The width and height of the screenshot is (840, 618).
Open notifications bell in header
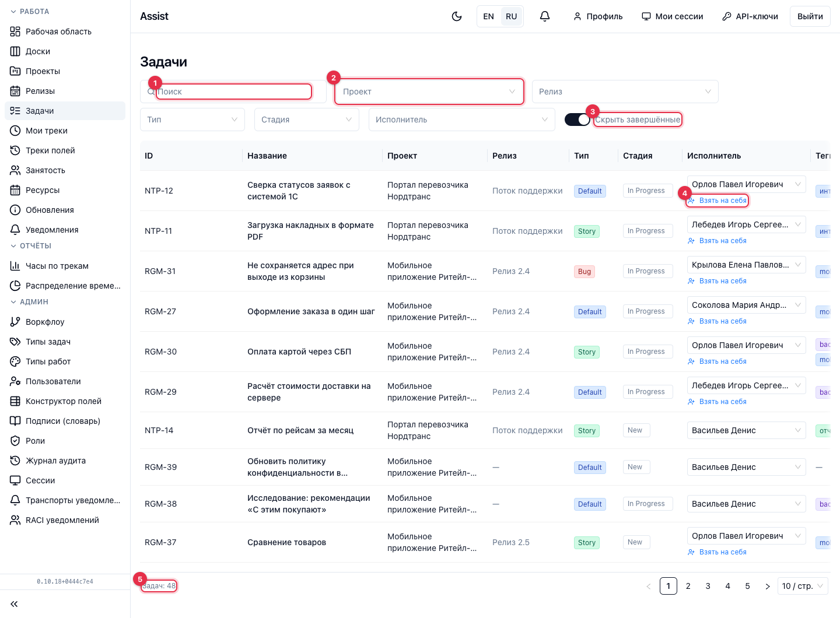(545, 16)
